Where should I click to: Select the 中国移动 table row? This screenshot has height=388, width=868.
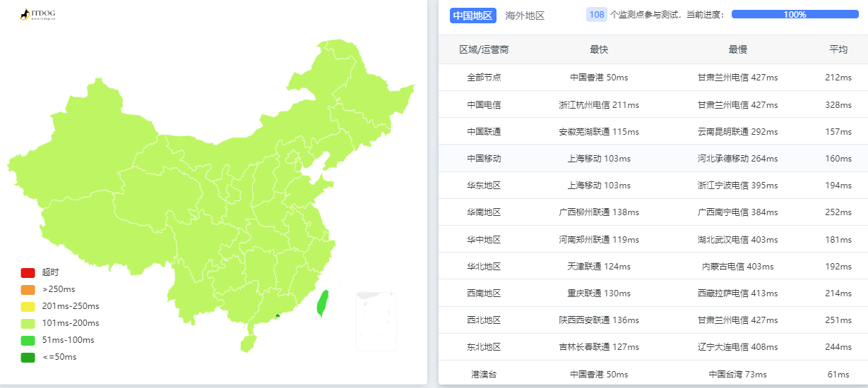coord(653,158)
